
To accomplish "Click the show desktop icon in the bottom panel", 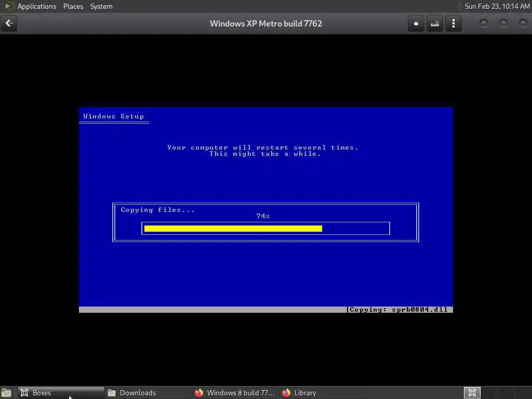I will coord(6,393).
